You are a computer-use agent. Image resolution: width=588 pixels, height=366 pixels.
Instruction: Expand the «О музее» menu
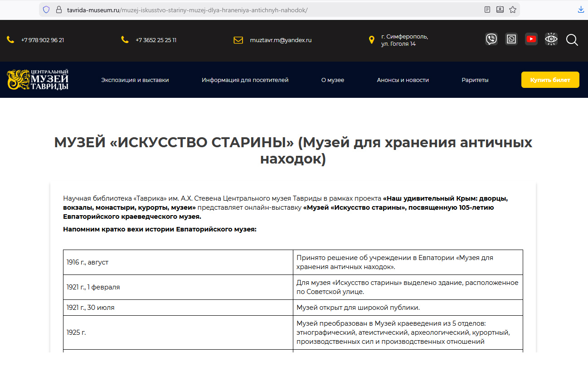333,80
